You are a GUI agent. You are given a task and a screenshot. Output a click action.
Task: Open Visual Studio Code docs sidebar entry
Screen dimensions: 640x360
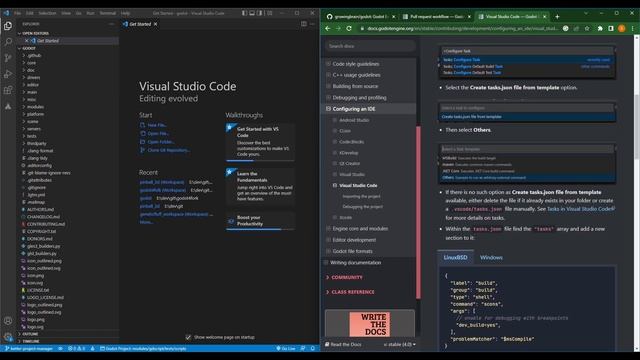[x=358, y=185]
